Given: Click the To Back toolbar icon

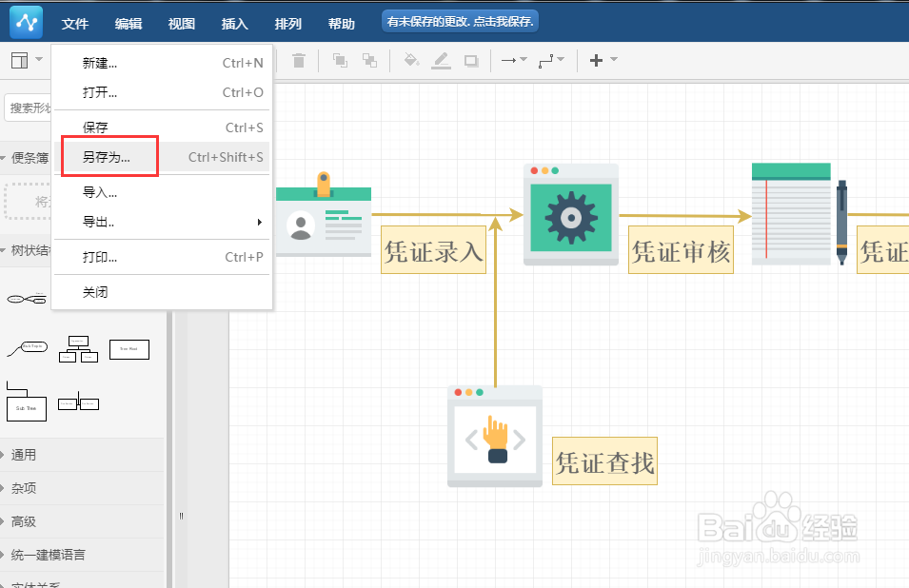Looking at the screenshot, I should point(371,60).
